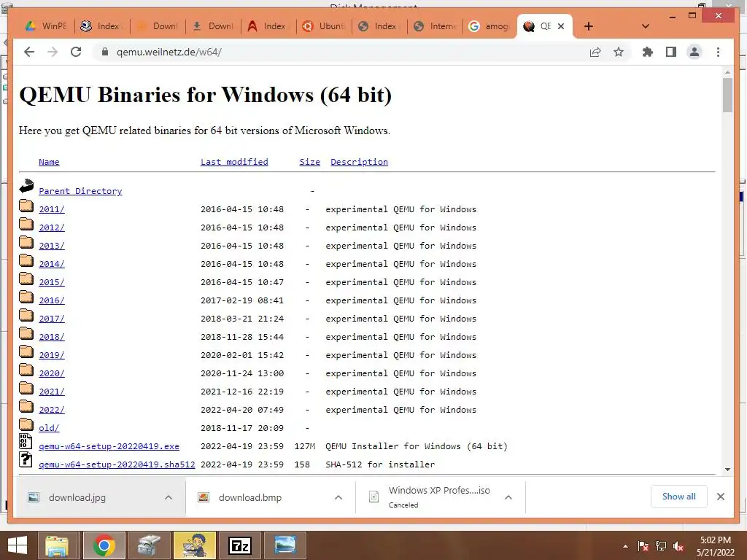Open Chrome three-dot menu
This screenshot has height=560, width=747.
click(718, 52)
